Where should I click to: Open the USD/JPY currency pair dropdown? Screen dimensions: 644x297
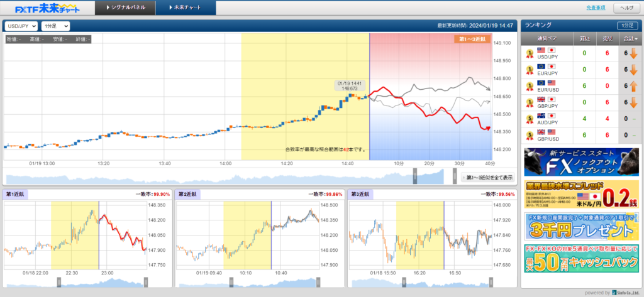[21, 26]
